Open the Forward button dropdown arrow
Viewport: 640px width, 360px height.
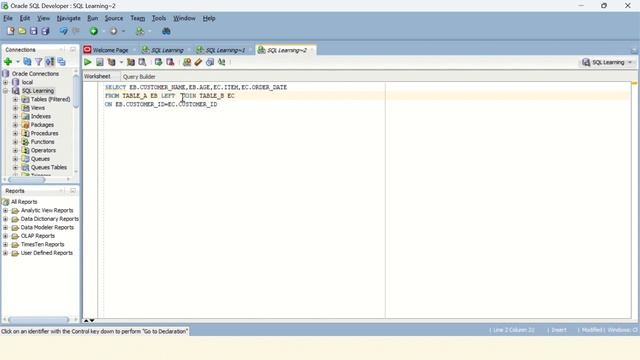point(123,31)
